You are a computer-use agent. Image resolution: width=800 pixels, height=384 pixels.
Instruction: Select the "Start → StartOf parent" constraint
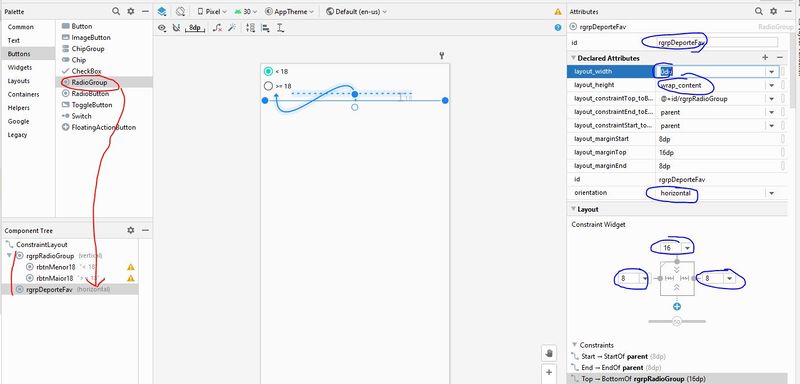tap(623, 356)
